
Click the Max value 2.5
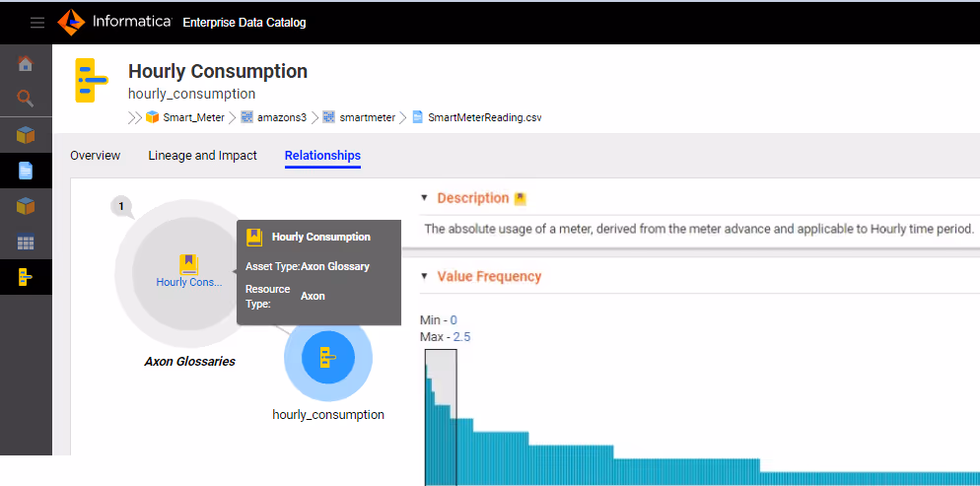point(461,337)
